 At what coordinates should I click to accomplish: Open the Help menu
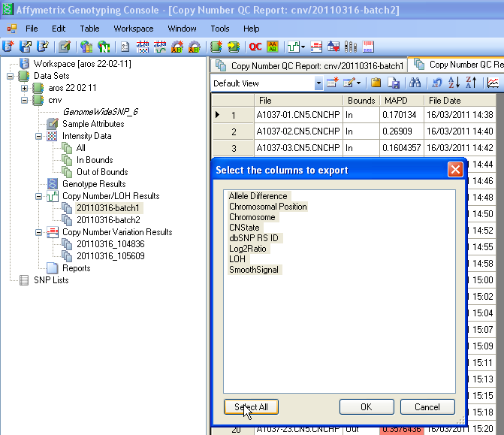pyautogui.click(x=251, y=29)
